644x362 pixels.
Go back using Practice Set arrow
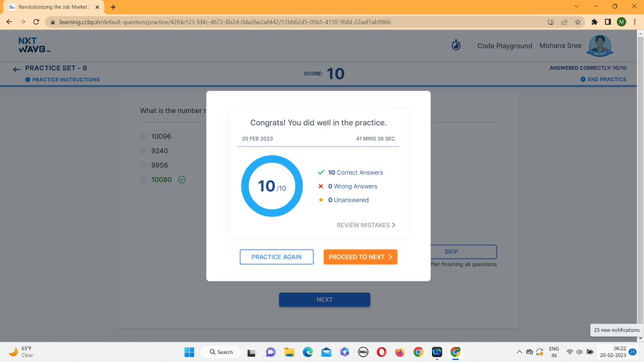pos(17,69)
